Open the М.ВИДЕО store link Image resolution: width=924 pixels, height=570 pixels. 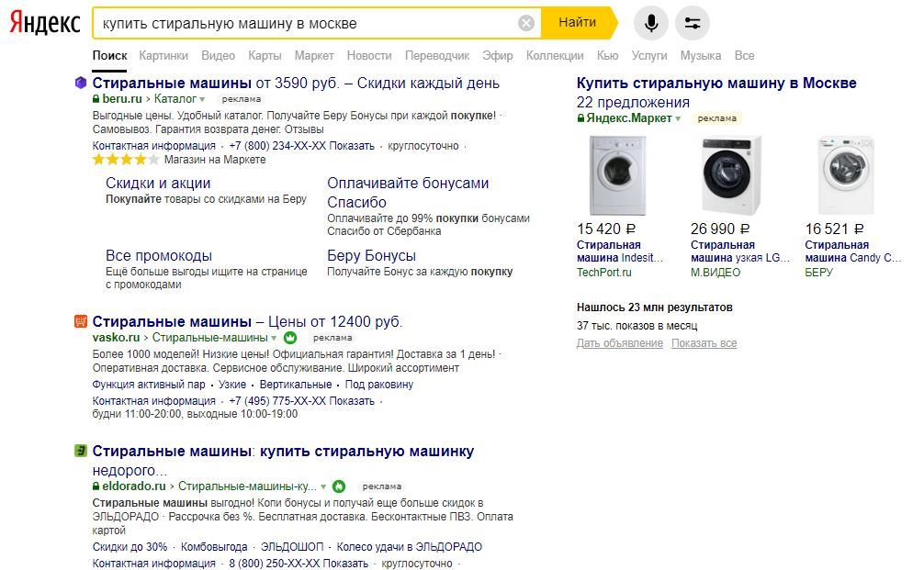[x=716, y=273]
